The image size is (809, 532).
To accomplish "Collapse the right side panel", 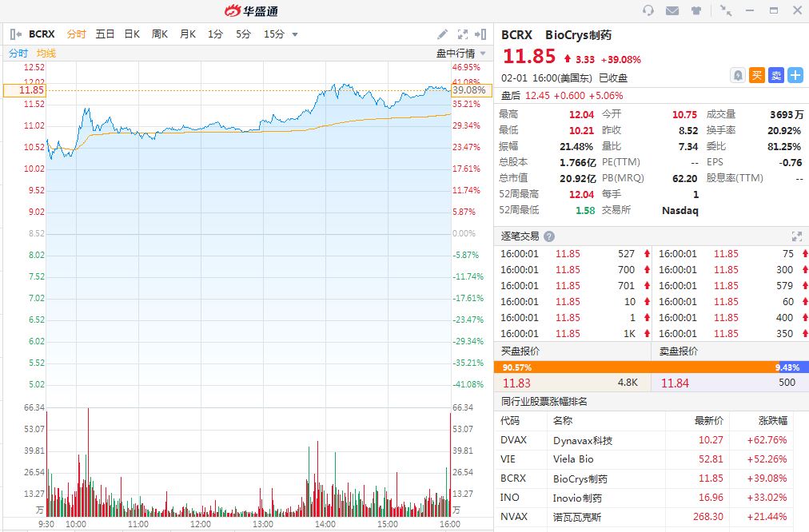I will coord(480,34).
